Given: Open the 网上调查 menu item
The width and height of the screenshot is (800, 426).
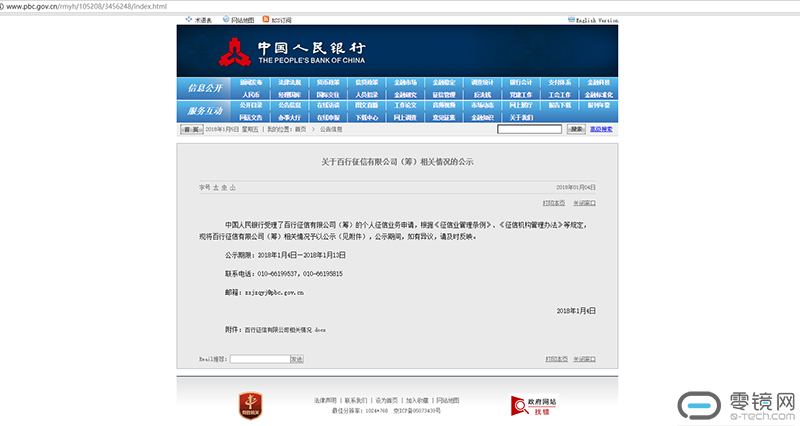Looking at the screenshot, I should 405,117.
